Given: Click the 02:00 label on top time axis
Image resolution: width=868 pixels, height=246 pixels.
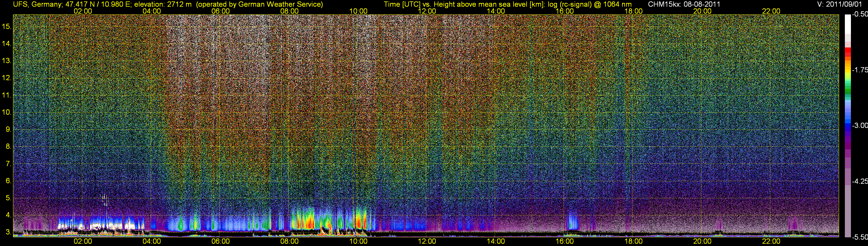Looking at the screenshot, I should 82,11.
